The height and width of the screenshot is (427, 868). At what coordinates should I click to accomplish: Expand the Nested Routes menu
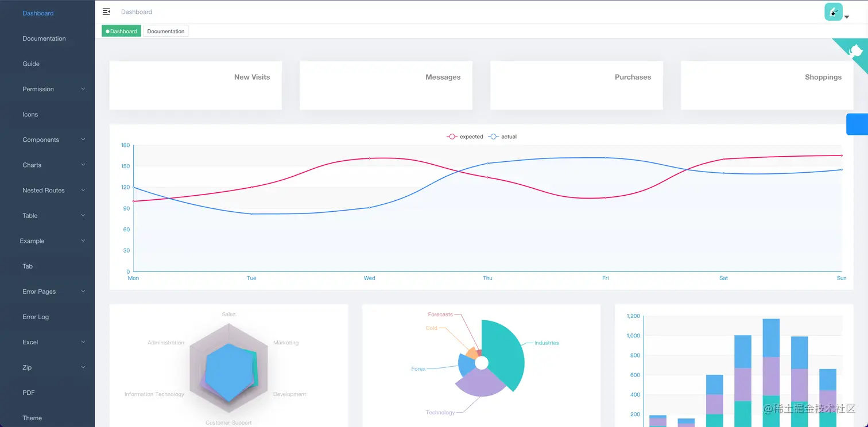point(47,190)
